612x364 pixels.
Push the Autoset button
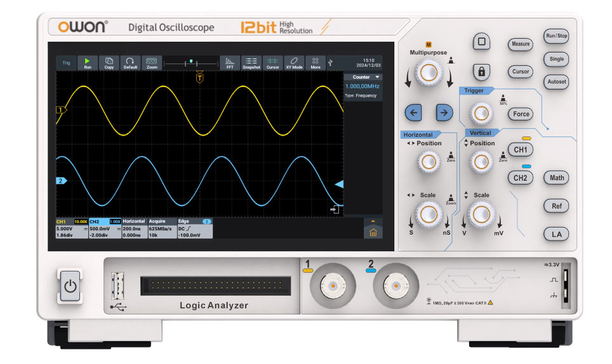[x=556, y=82]
